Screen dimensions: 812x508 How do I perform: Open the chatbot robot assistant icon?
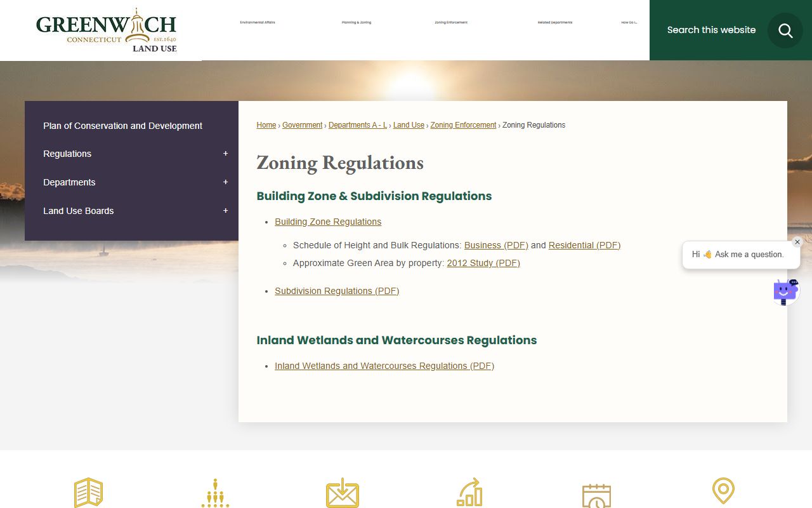pos(785,292)
